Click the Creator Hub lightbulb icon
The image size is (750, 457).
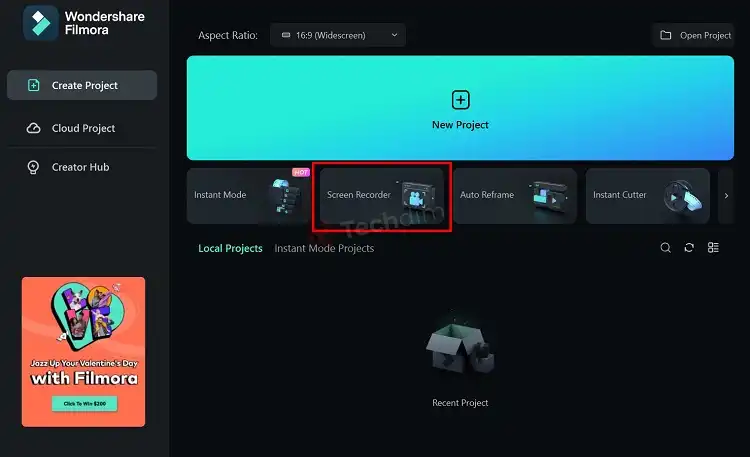[32, 167]
